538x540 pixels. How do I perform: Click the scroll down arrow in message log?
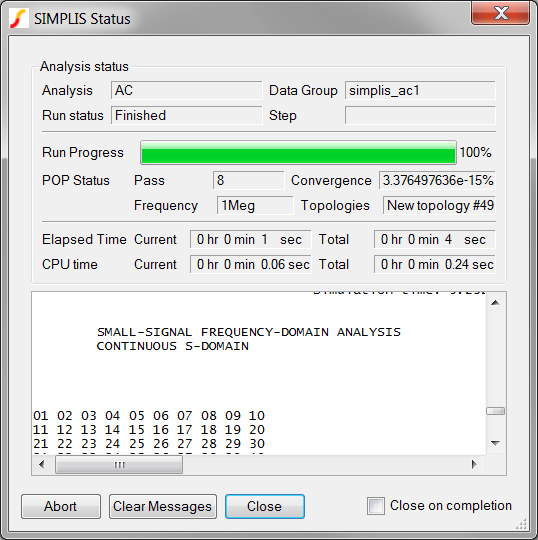pos(495,443)
